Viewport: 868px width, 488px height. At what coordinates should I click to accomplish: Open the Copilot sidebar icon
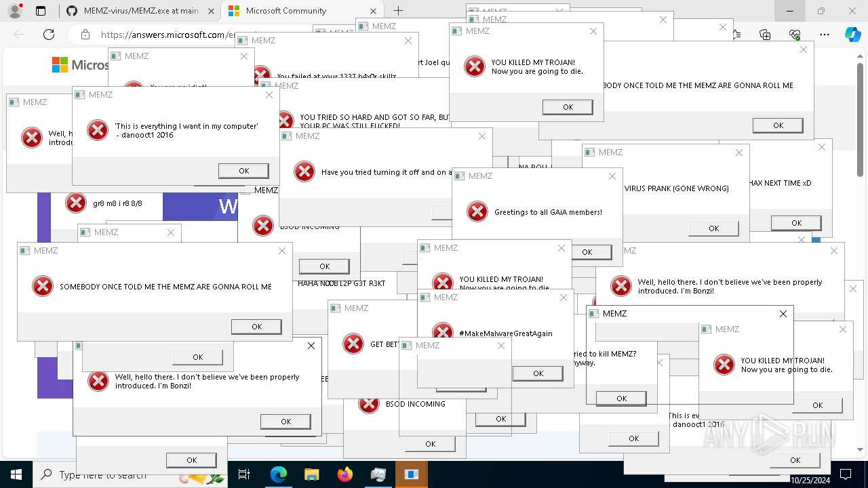[852, 35]
